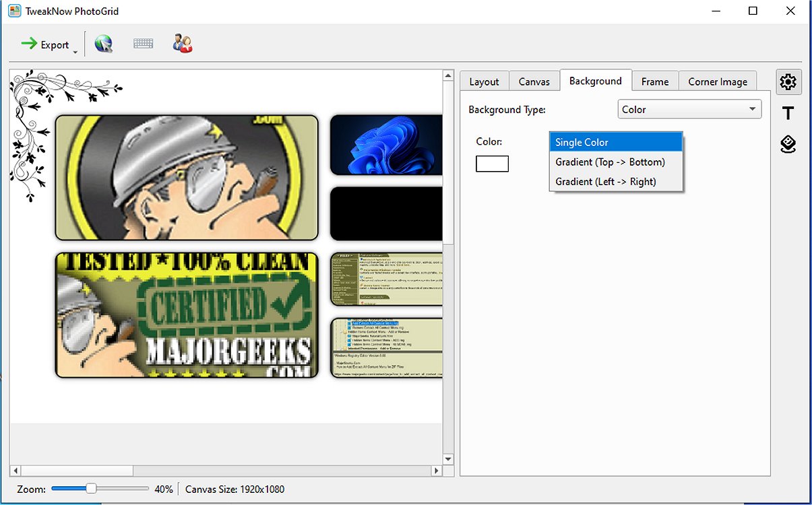Choose Single Color option
This screenshot has width=812, height=505.
(617, 142)
